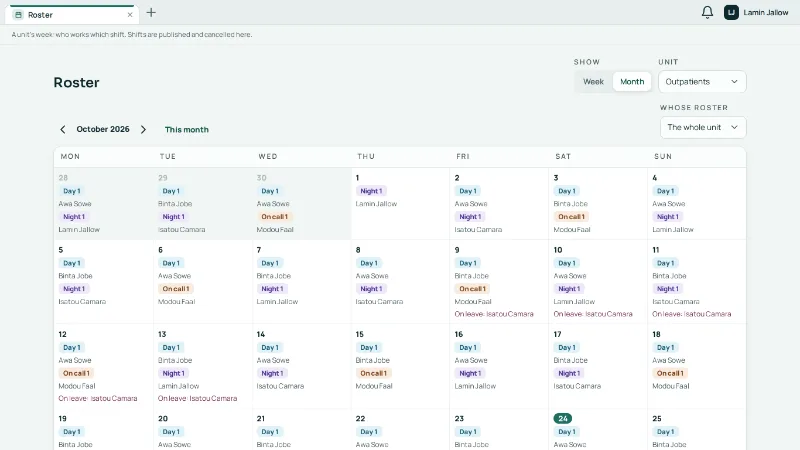The height and width of the screenshot is (450, 800).
Task: Open Day 1 shift on October 14
Action: pos(269,347)
